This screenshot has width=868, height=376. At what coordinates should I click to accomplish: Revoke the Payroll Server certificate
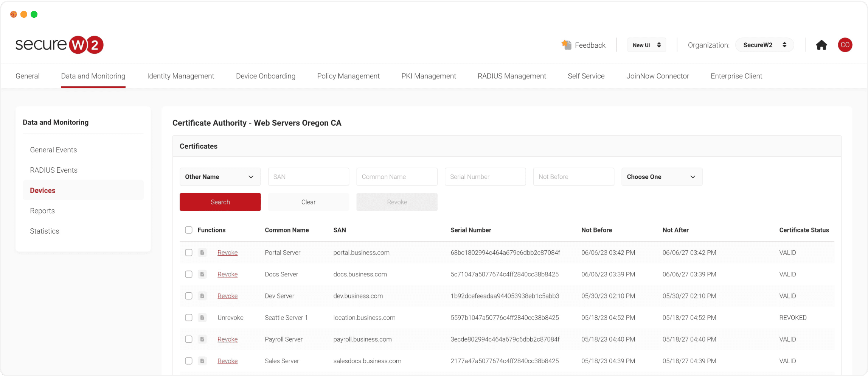click(227, 339)
